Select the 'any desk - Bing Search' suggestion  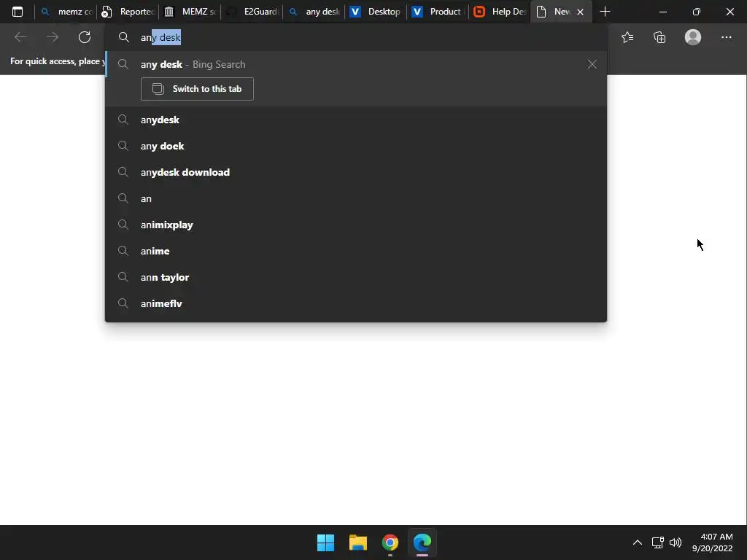tap(356, 64)
